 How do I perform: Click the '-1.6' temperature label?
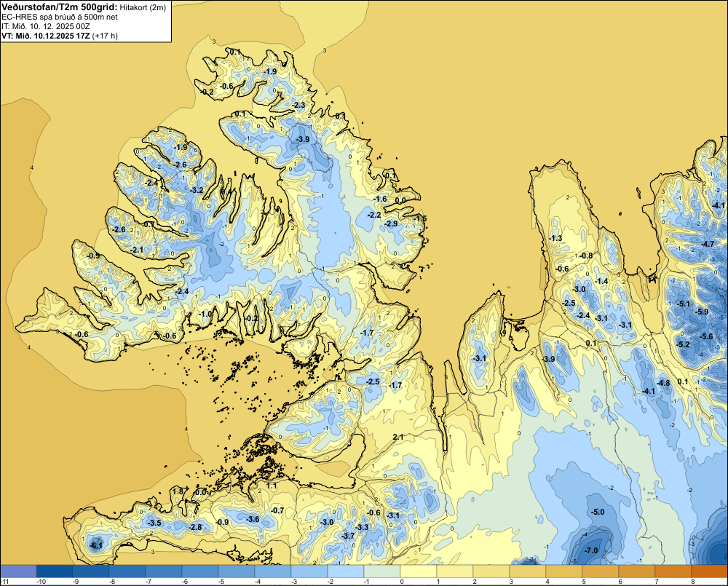[x=380, y=199]
